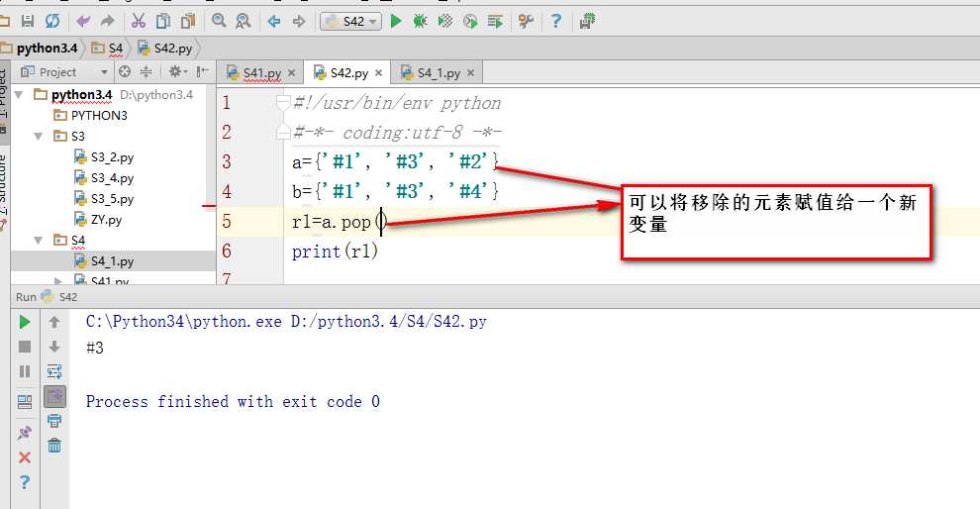Save all files with the floppy disk icon
980x509 pixels.
coord(28,21)
